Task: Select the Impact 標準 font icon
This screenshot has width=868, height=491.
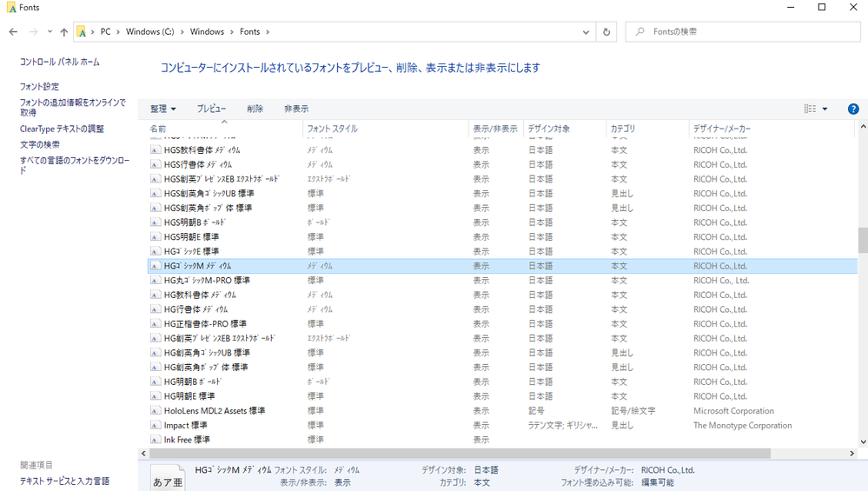Action: (x=156, y=425)
